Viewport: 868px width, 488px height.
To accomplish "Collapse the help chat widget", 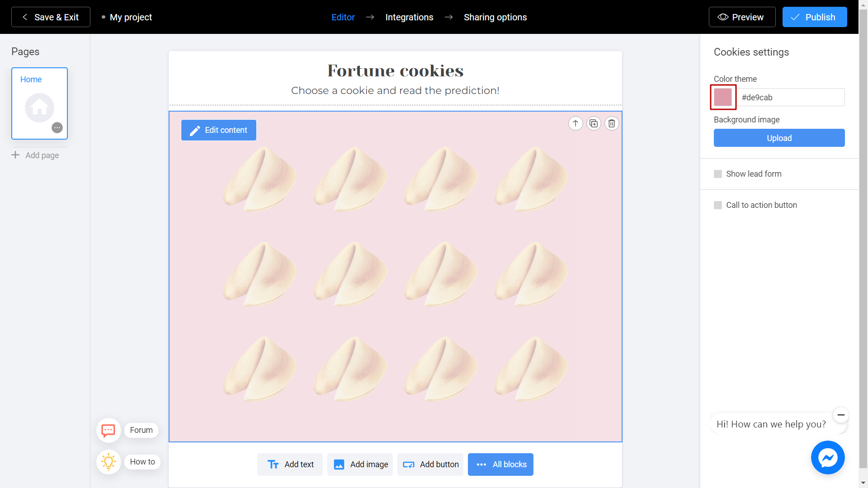I will click(841, 415).
